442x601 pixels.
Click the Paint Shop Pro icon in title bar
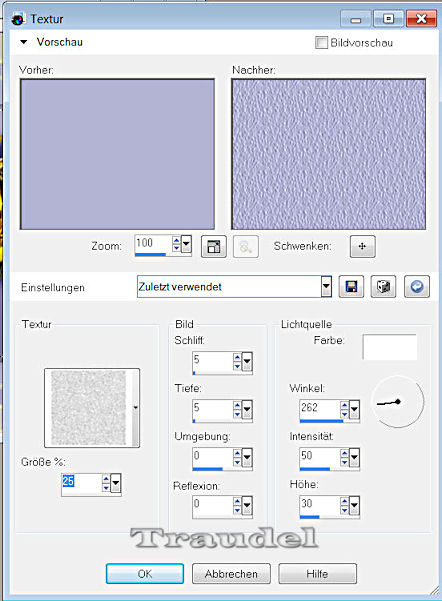(x=18, y=19)
